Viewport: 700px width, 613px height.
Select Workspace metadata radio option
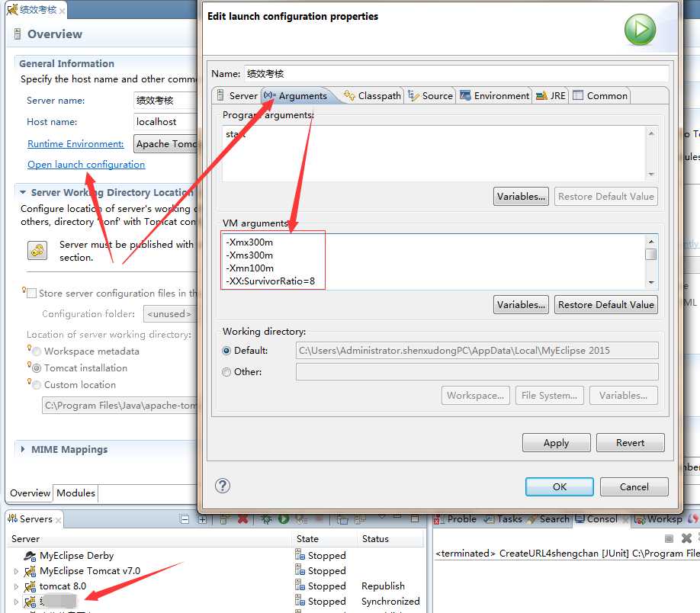[37, 351]
